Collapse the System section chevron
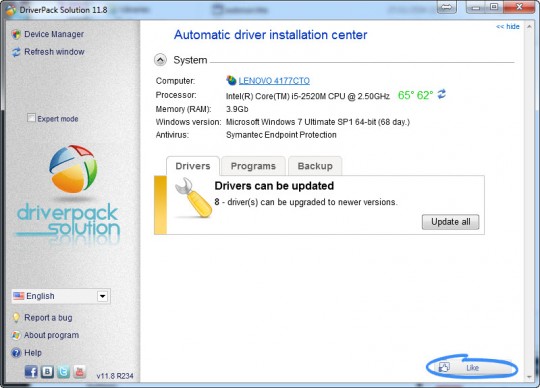Screen dimensions: 540x388 [x=160, y=60]
